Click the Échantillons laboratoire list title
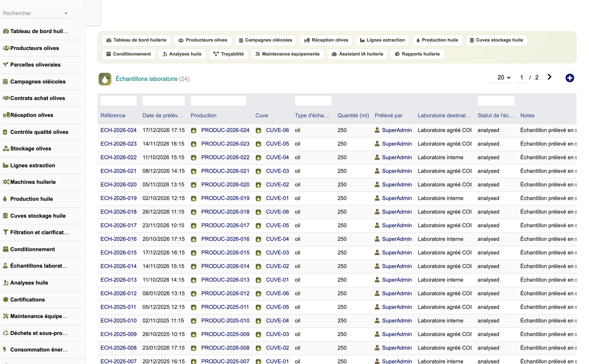The width and height of the screenshot is (589, 364). pyautogui.click(x=146, y=79)
